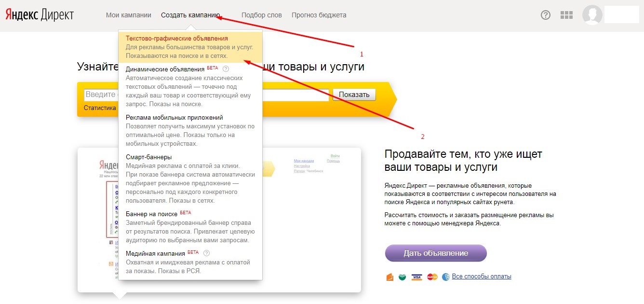Image resolution: width=644 pixels, height=304 pixels.
Task: Open the Yandex services grid icon
Action: click(566, 15)
